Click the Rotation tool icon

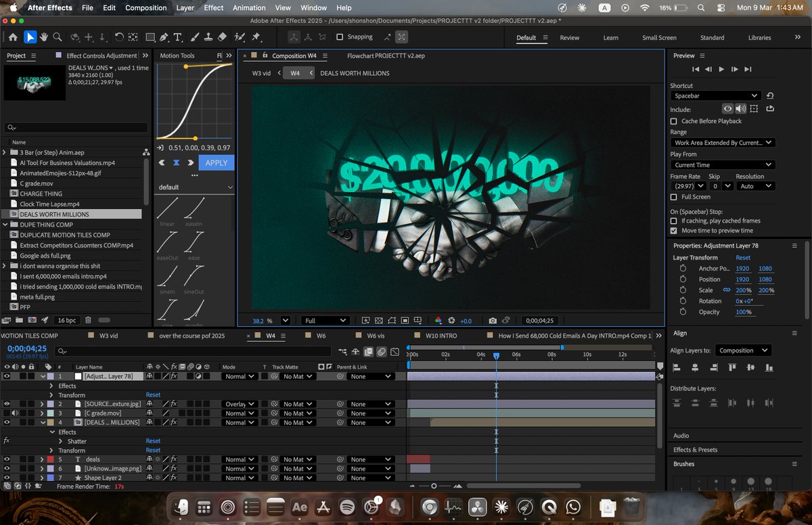119,37
